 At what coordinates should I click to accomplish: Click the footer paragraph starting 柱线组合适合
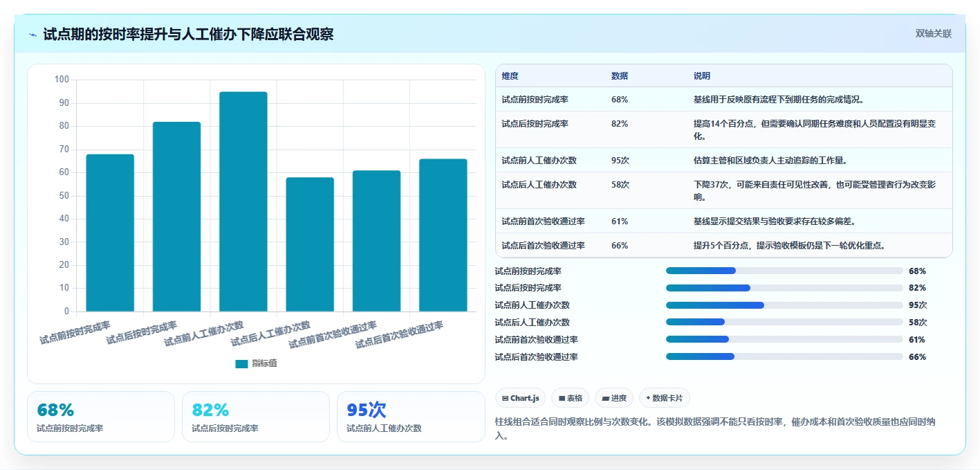716,428
